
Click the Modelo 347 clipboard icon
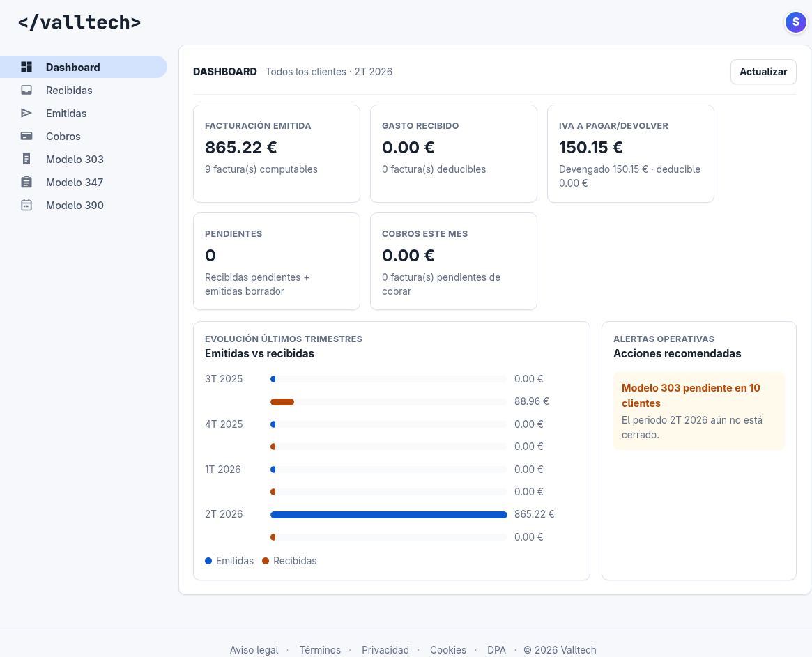click(x=26, y=183)
